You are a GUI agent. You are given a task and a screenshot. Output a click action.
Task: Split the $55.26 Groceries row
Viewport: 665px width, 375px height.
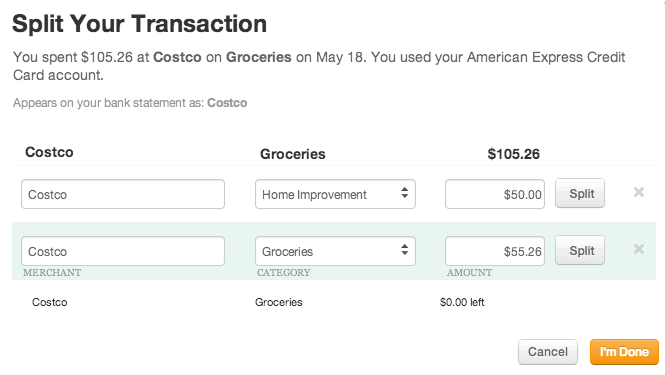point(580,251)
